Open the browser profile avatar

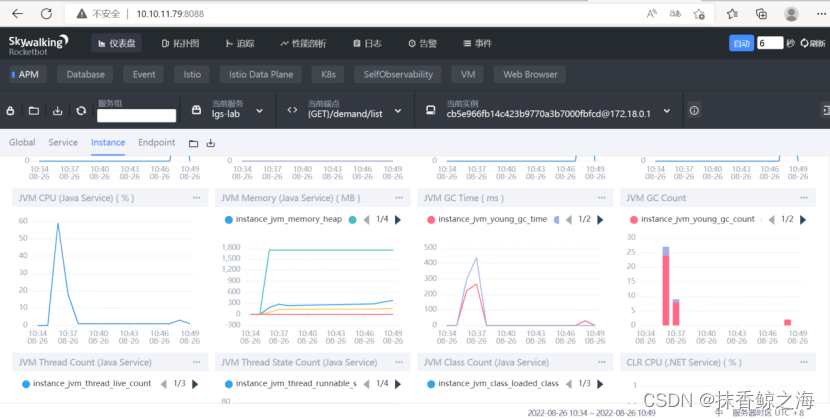[x=791, y=14]
